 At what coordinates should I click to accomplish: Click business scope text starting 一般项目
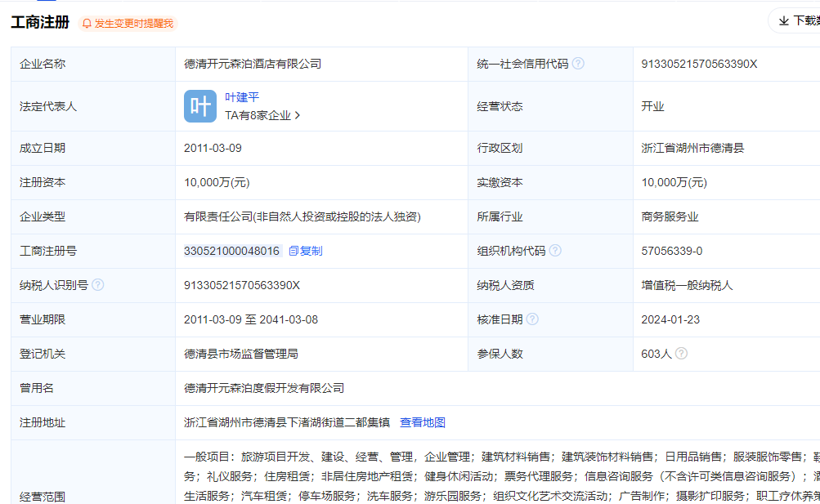pyautogui.click(x=501, y=476)
